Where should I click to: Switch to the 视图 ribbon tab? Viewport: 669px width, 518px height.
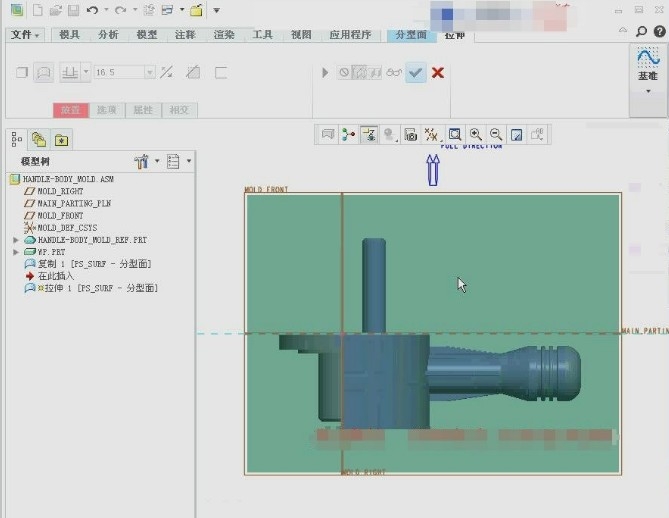(x=301, y=35)
